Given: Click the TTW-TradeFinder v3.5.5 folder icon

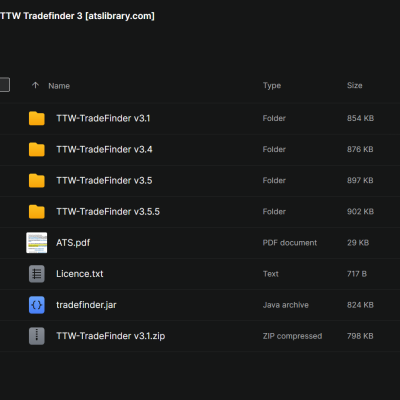Looking at the screenshot, I should (37, 212).
